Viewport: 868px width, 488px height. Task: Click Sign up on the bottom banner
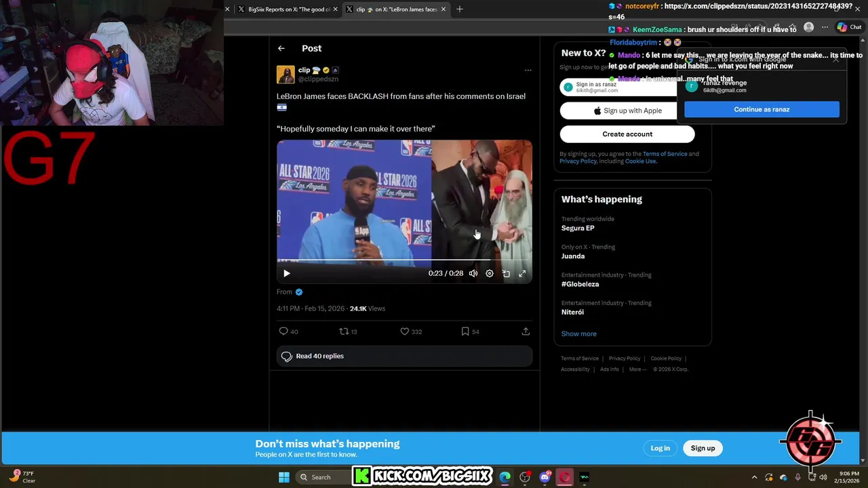click(x=703, y=448)
